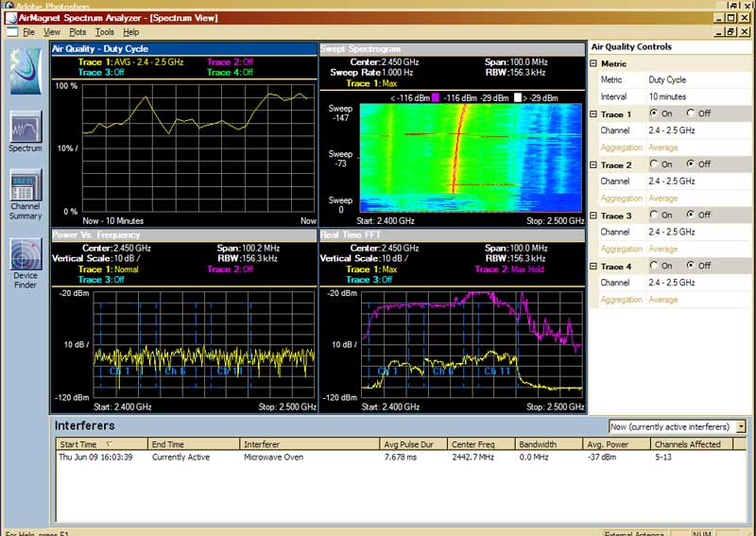Click the purple -116 dBm legend swatch
The height and width of the screenshot is (536, 756).
(x=436, y=98)
